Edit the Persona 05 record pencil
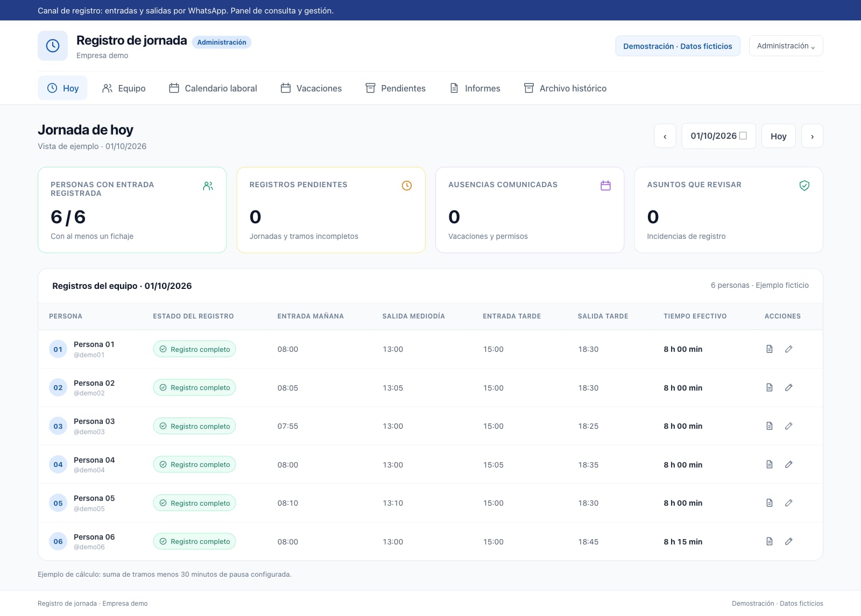The height and width of the screenshot is (616, 861). 789,503
